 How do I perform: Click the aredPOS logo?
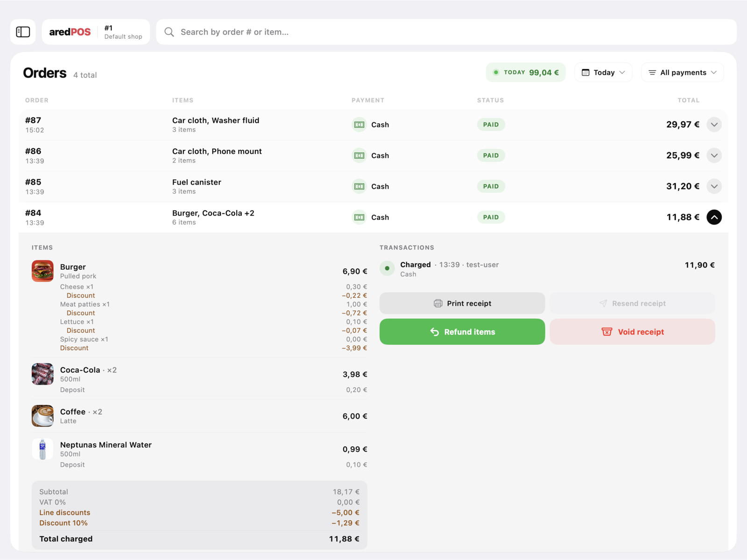(70, 32)
